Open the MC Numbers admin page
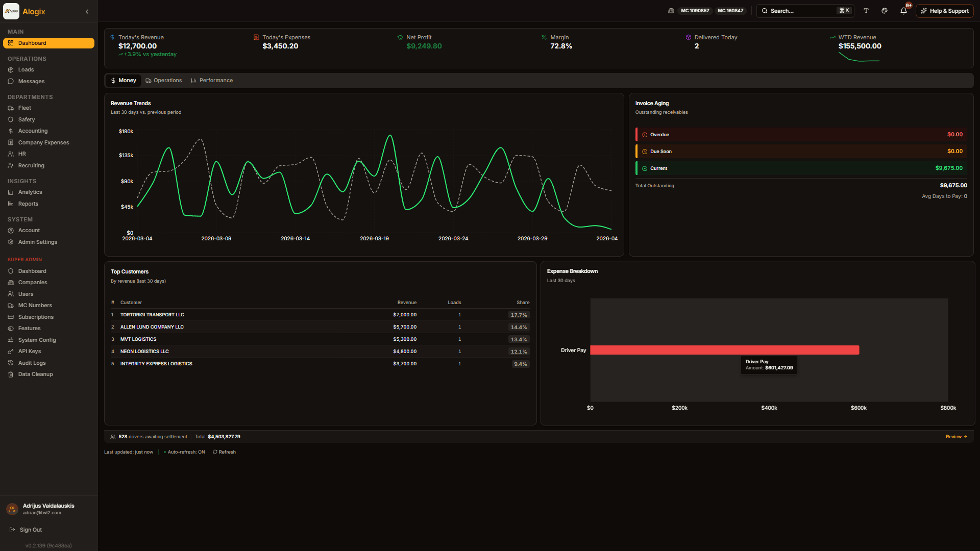Image resolution: width=980 pixels, height=551 pixels. coord(35,305)
